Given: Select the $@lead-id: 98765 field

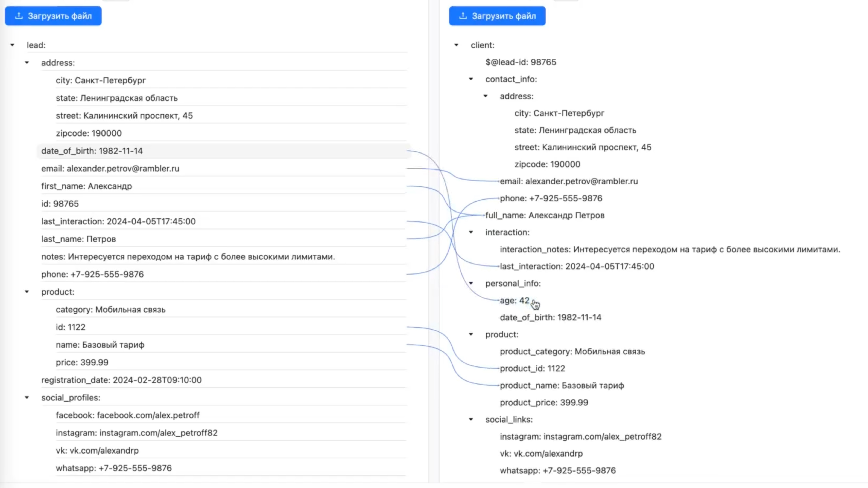Looking at the screenshot, I should click(x=520, y=62).
